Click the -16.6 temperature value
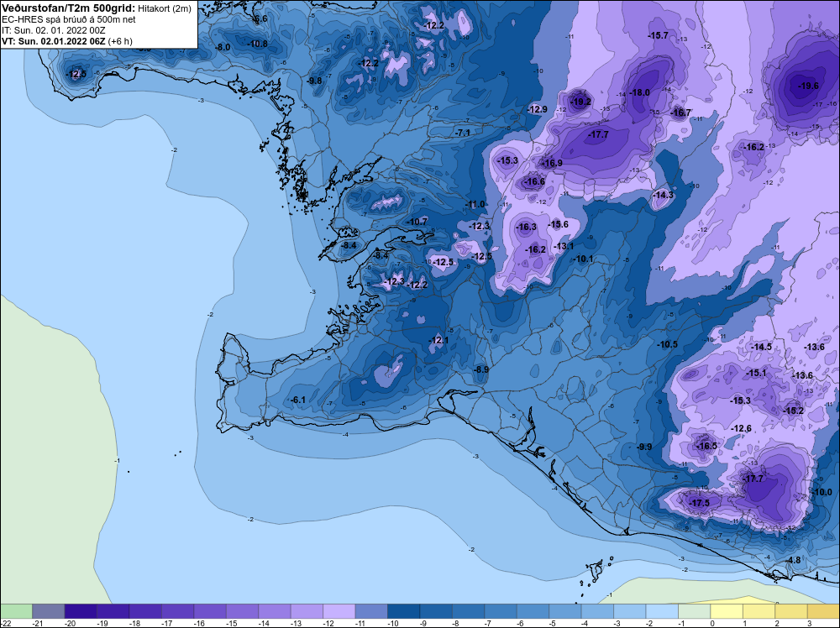This screenshot has height=628, width=840. pos(534,182)
